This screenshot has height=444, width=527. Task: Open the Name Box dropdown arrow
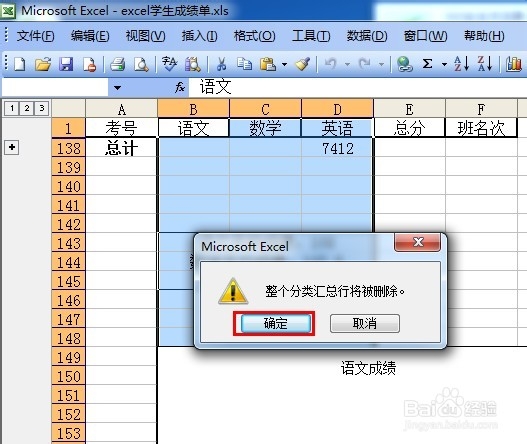click(x=117, y=88)
